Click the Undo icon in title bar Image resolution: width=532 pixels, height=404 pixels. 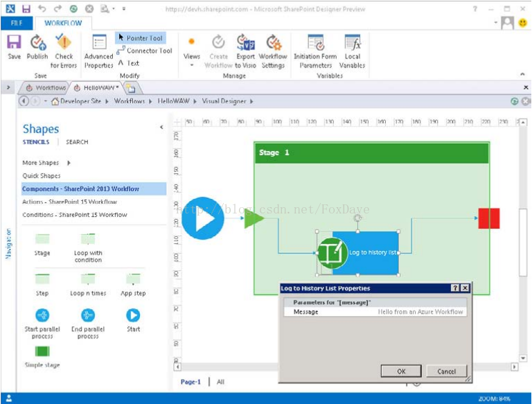tap(42, 8)
